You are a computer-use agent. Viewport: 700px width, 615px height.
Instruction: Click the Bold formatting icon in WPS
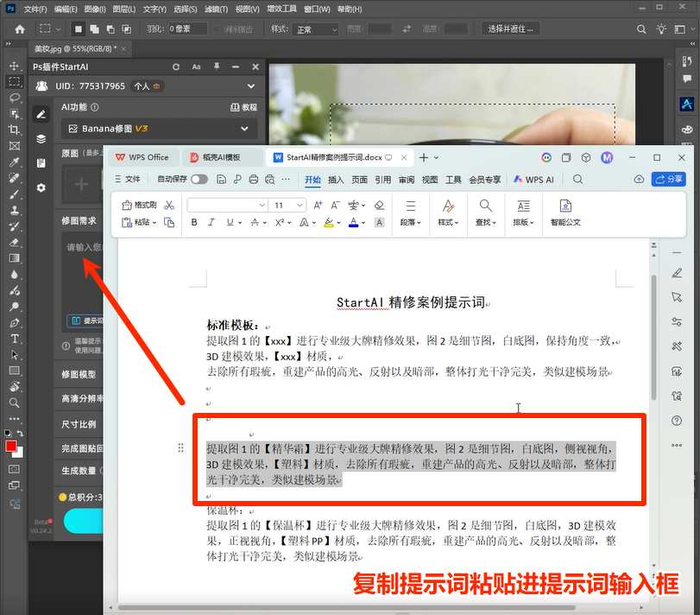(x=194, y=222)
